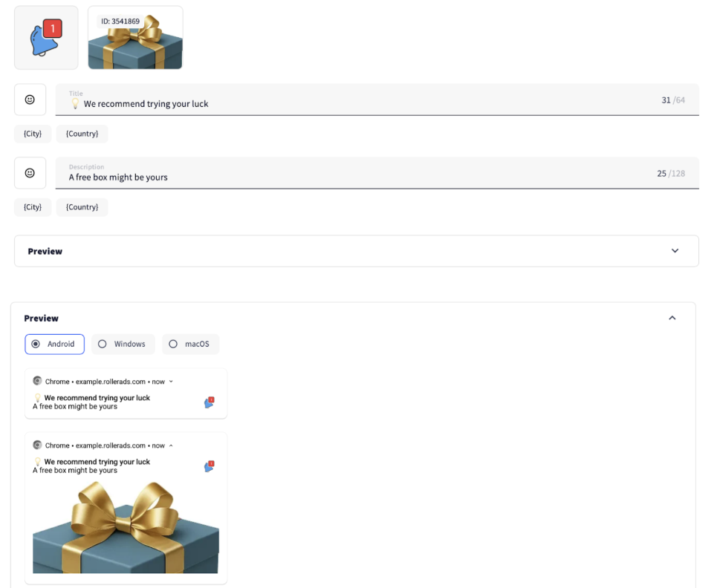This screenshot has height=588, width=711.
Task: Click the blue bell notification badge icon
Action: tap(45, 36)
